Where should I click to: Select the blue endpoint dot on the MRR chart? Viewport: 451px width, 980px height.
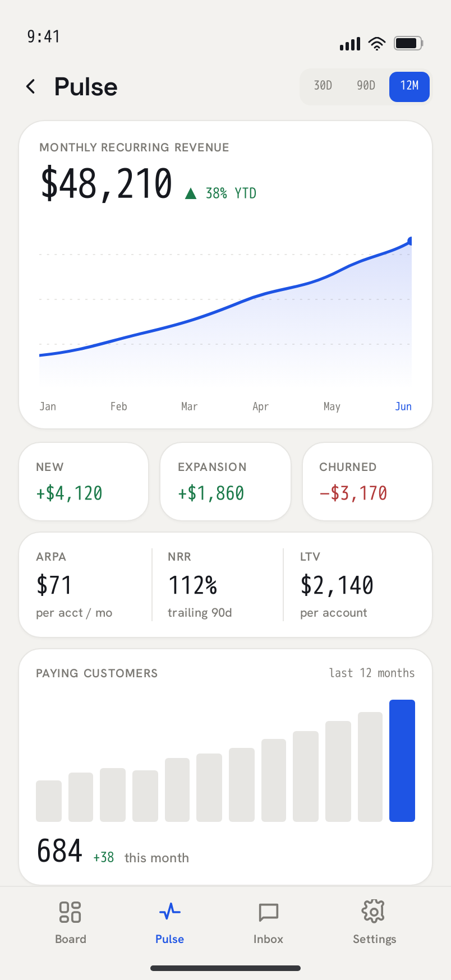[x=411, y=241]
